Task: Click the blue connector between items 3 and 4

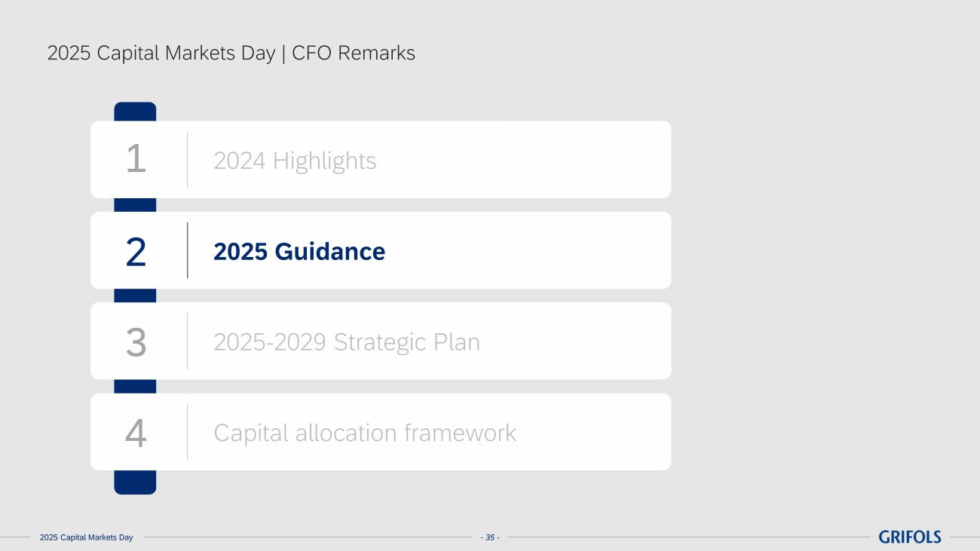Action: (135, 386)
